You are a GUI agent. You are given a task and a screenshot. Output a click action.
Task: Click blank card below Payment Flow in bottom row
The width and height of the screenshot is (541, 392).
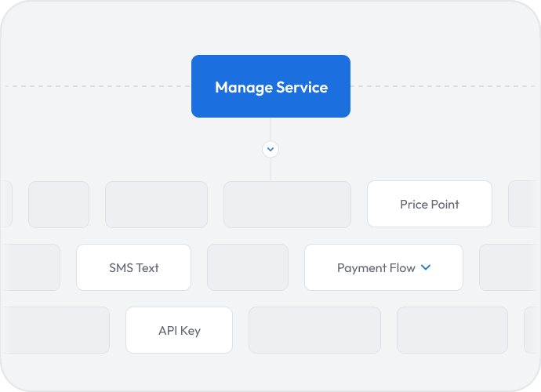coord(452,330)
